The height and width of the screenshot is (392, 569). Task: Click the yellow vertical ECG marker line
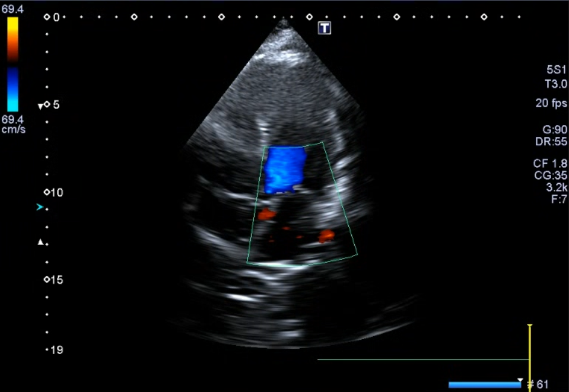click(x=530, y=357)
